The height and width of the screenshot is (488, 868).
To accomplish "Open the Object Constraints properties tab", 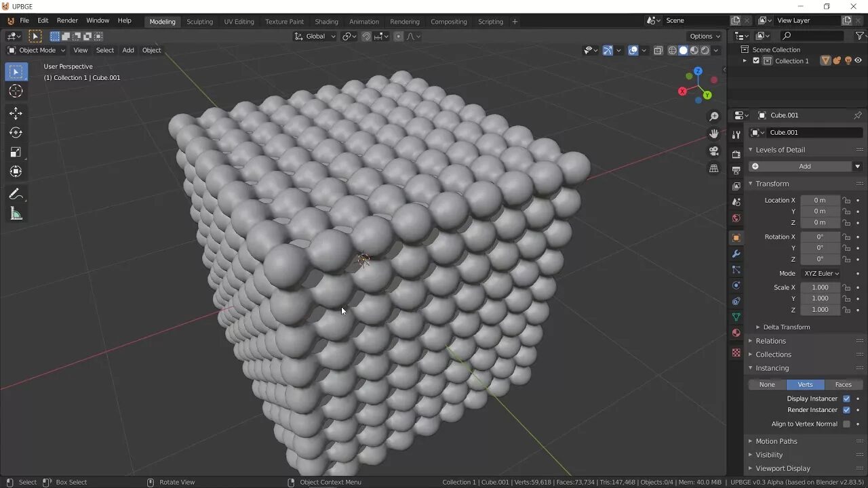I will (736, 301).
